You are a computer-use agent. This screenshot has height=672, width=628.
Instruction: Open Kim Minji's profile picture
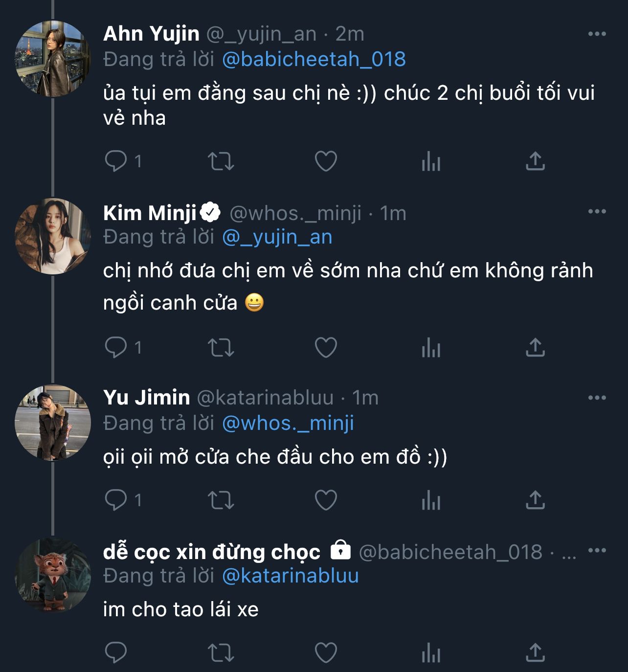53,236
